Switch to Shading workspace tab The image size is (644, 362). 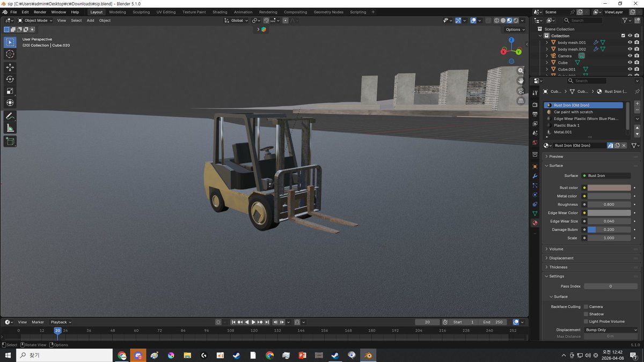219,12
